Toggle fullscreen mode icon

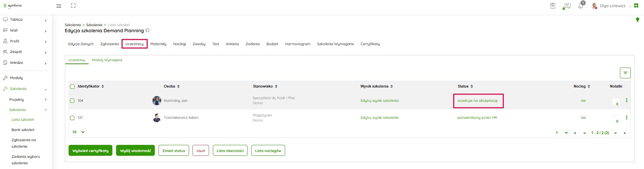coord(73,6)
